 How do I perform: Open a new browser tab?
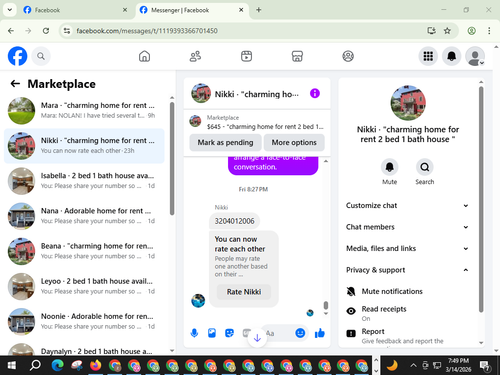pos(259,10)
